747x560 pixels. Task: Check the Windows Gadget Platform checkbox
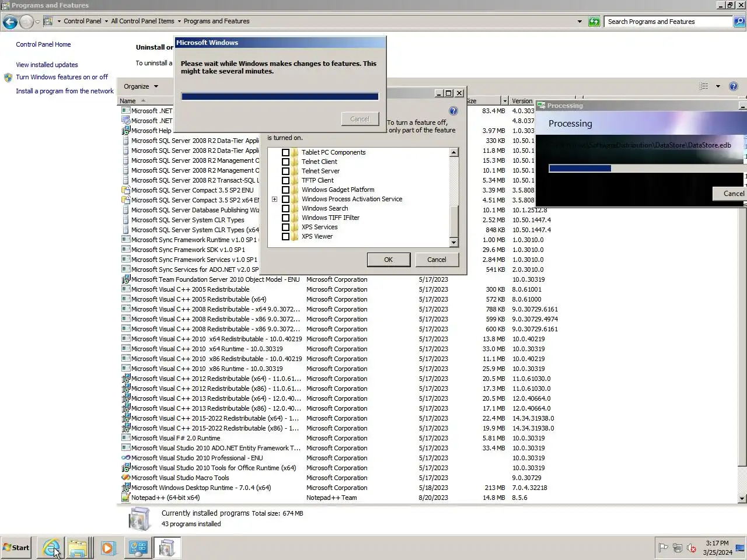tap(285, 190)
